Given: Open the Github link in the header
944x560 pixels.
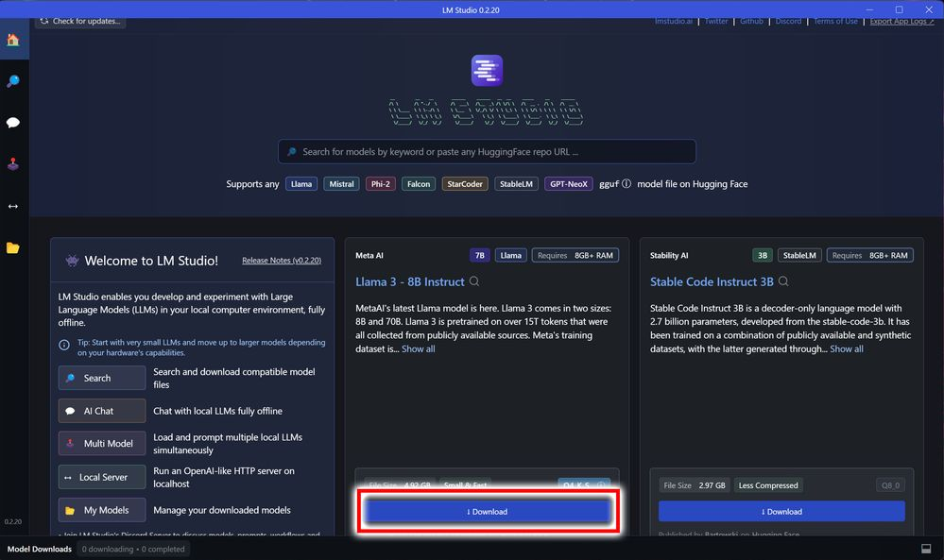Looking at the screenshot, I should 751,21.
